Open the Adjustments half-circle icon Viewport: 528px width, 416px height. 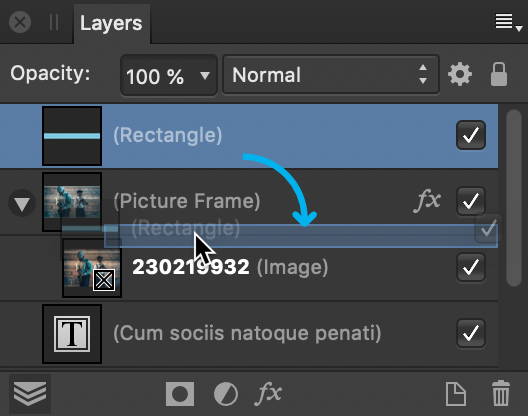point(226,394)
